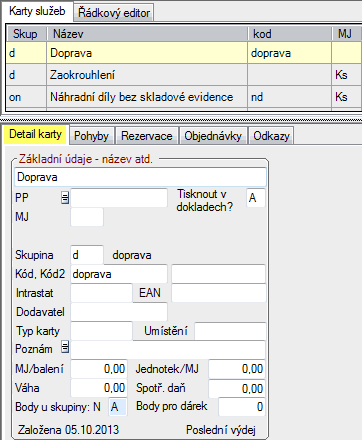Screen dimensions: 362x440
Task: Open the Objednávky tab
Action: click(213, 136)
